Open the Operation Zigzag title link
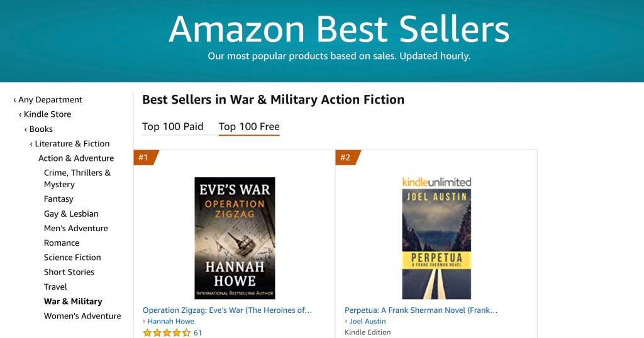This screenshot has width=644, height=338. click(228, 310)
